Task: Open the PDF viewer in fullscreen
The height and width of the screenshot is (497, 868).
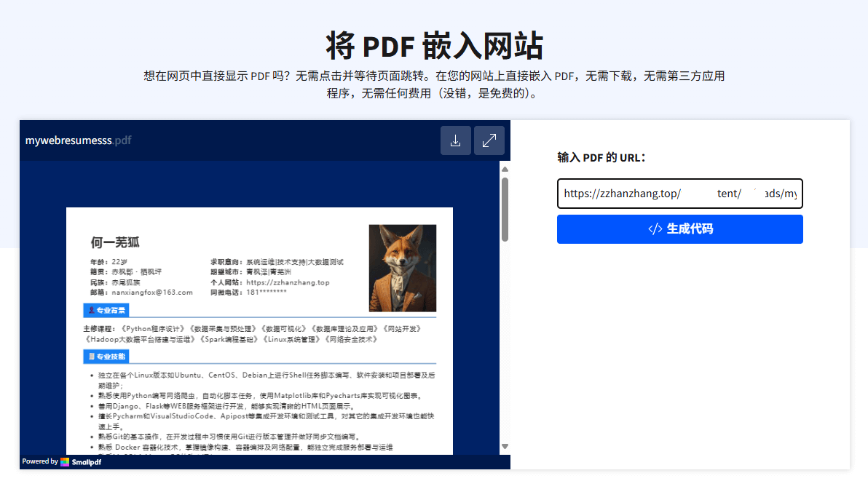Action: pos(489,140)
